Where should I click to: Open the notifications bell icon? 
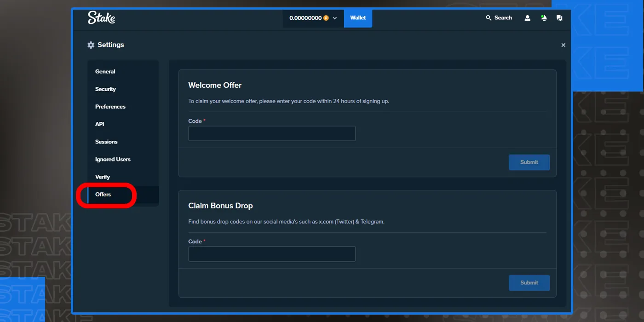tap(544, 18)
